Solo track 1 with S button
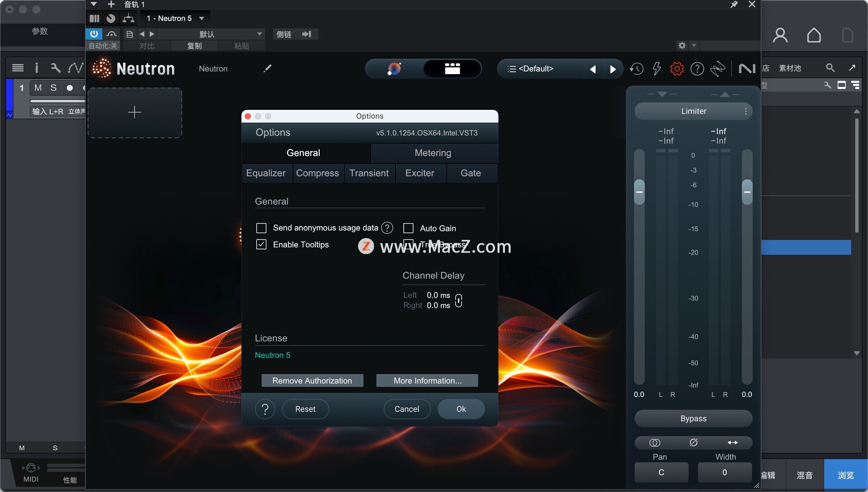This screenshot has width=868, height=492. [53, 88]
